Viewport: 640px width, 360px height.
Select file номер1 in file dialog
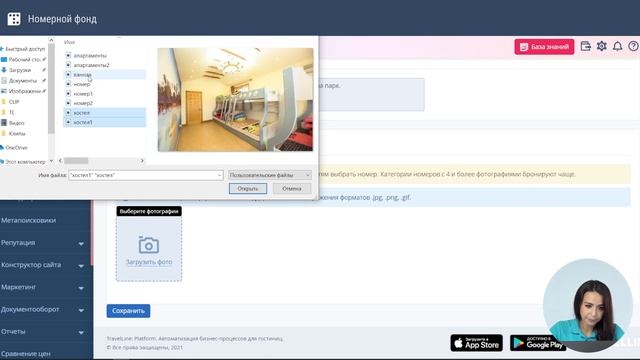click(83, 93)
